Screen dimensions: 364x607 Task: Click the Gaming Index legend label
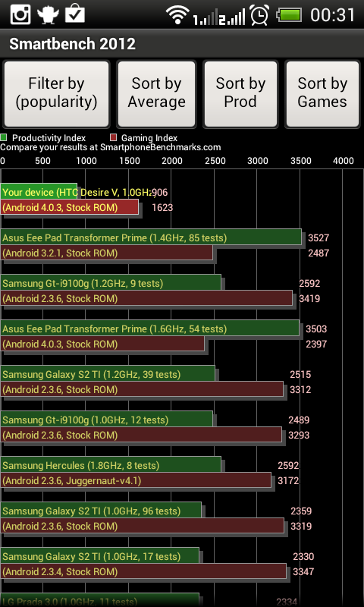(x=149, y=138)
